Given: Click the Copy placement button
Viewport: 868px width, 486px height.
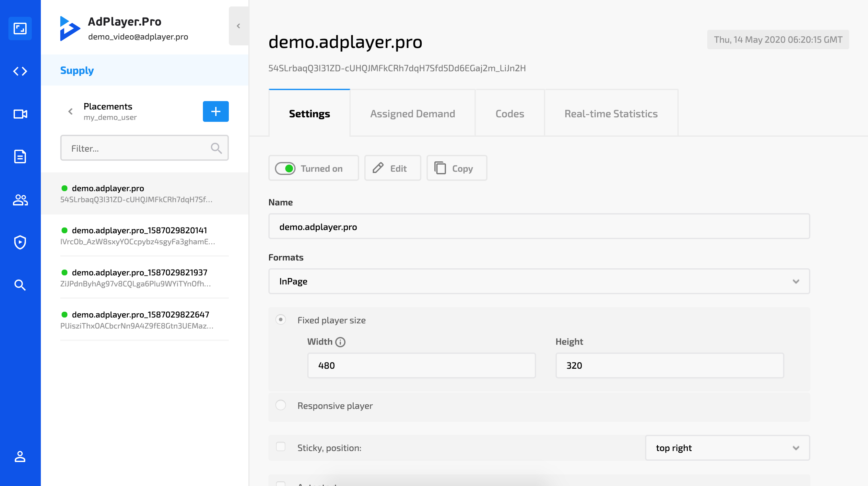Looking at the screenshot, I should pos(457,168).
